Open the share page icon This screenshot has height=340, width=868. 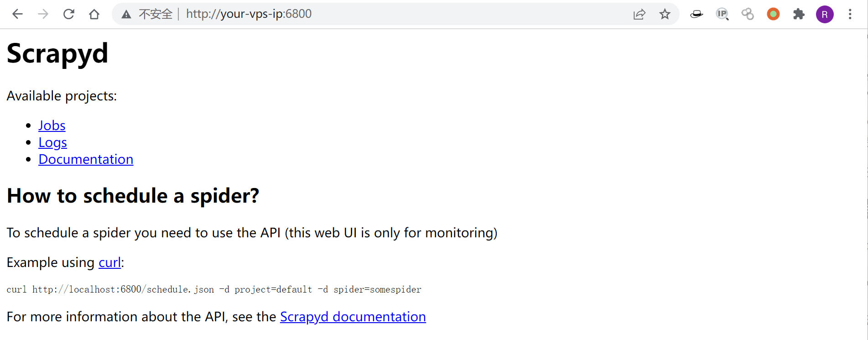click(639, 14)
